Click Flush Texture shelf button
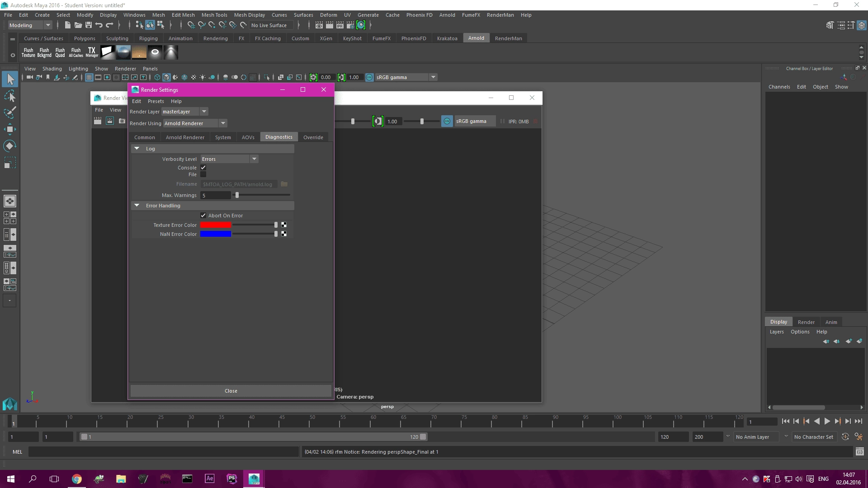Screen dimensions: 868x488 28,52
